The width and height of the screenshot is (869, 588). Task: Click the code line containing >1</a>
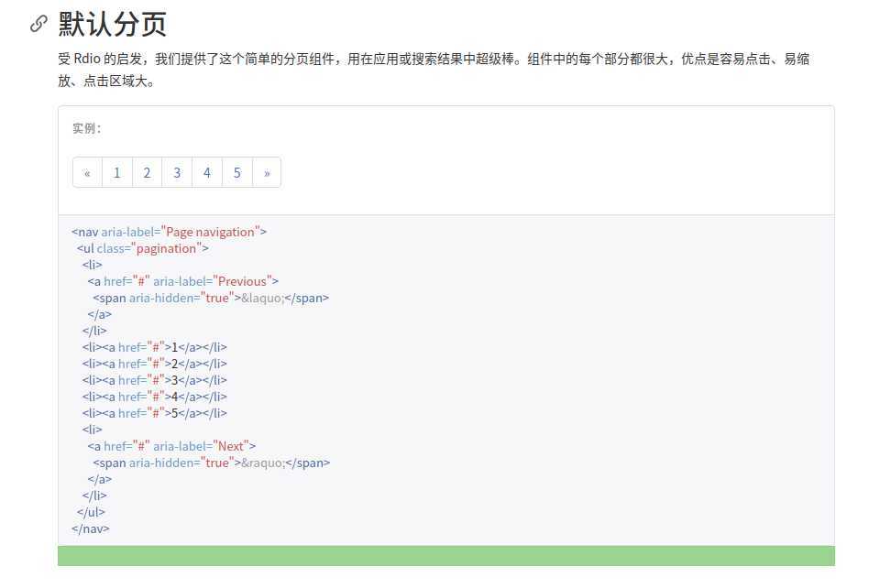point(155,347)
